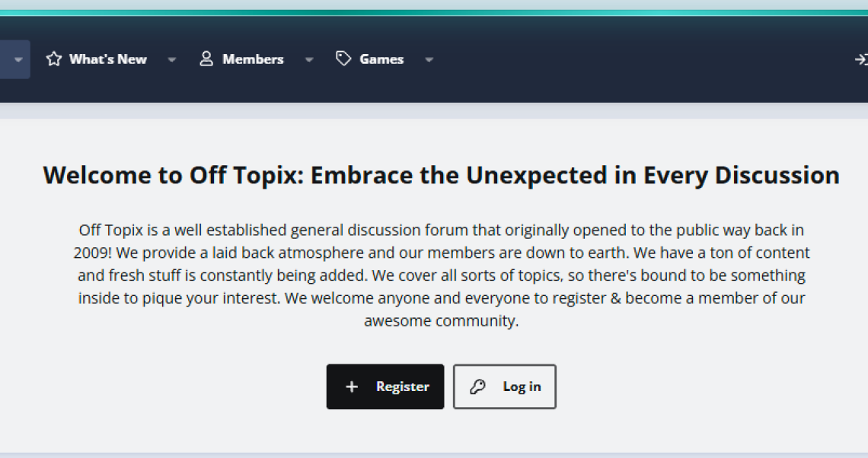This screenshot has height=458, width=868.
Task: Click the Log in button
Action: coord(504,386)
